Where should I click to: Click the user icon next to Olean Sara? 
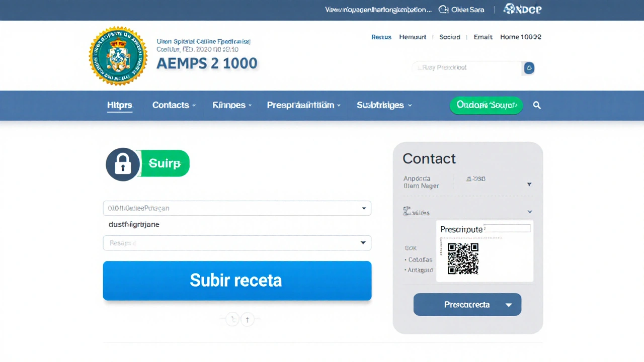tap(443, 9)
